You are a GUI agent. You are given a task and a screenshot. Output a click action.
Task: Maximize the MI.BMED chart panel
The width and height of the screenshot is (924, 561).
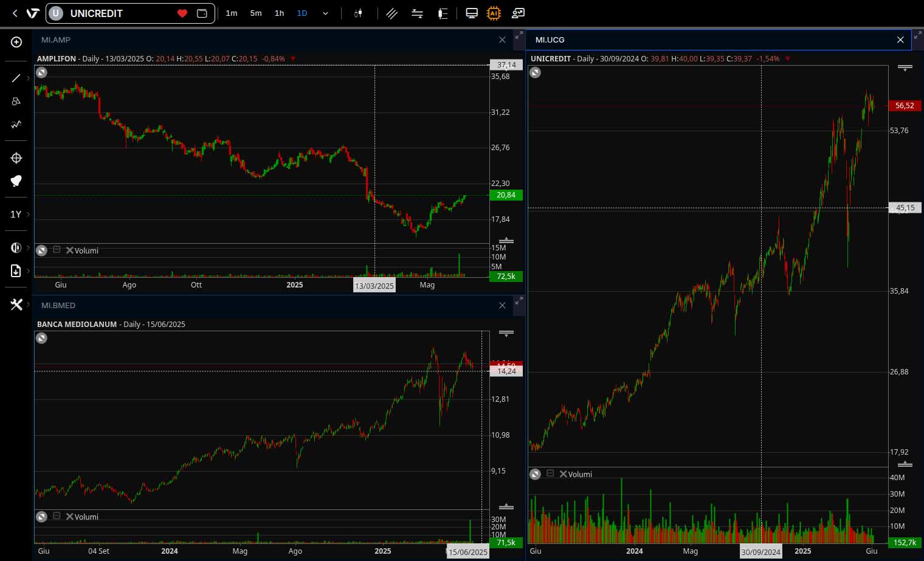519,301
